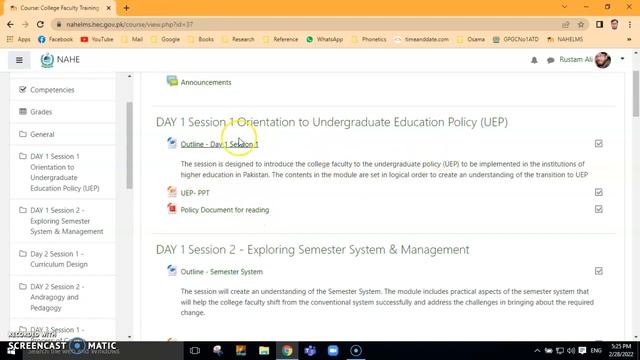Screen dimensions: 640x360
Task: Show hidden system tray icons
Action: (537, 351)
